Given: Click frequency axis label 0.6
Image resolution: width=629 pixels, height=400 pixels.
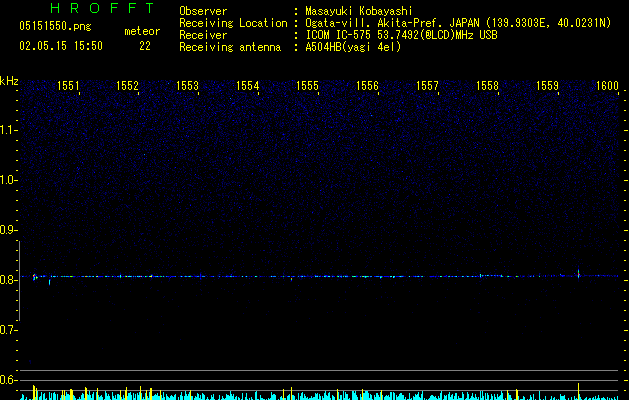Looking at the screenshot, I should (x=8, y=380).
